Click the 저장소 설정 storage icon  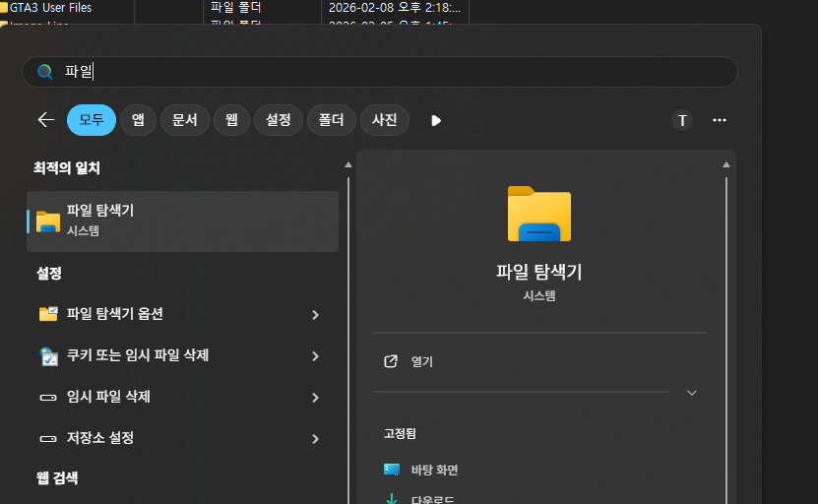pyautogui.click(x=48, y=439)
